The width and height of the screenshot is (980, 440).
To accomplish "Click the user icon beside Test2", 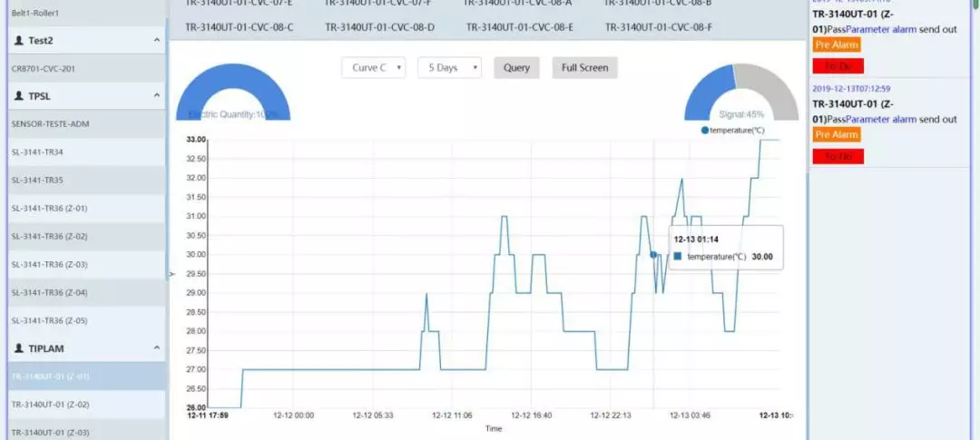I will 19,41.
